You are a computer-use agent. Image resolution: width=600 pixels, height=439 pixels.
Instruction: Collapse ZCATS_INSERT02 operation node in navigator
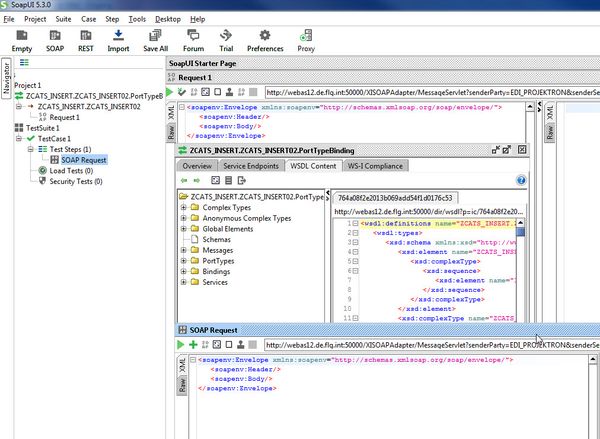click(x=19, y=106)
